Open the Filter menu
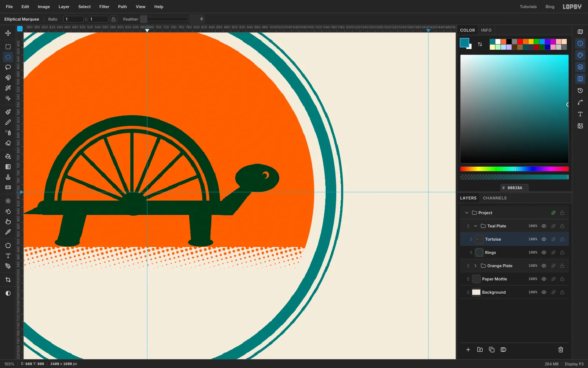Image resolution: width=588 pixels, height=368 pixels. tap(104, 7)
